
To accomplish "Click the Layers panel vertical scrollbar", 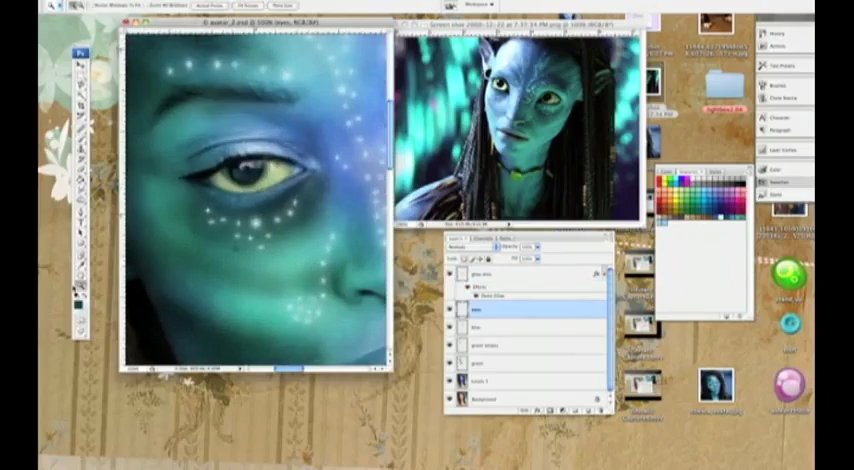I will click(610, 329).
